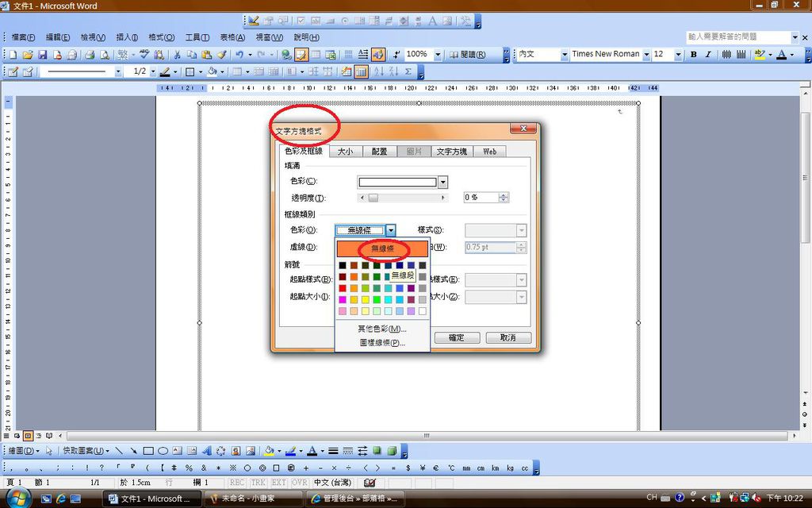Image resolution: width=812 pixels, height=508 pixels.
Task: Select the Rectangle shape tool
Action: click(x=148, y=451)
